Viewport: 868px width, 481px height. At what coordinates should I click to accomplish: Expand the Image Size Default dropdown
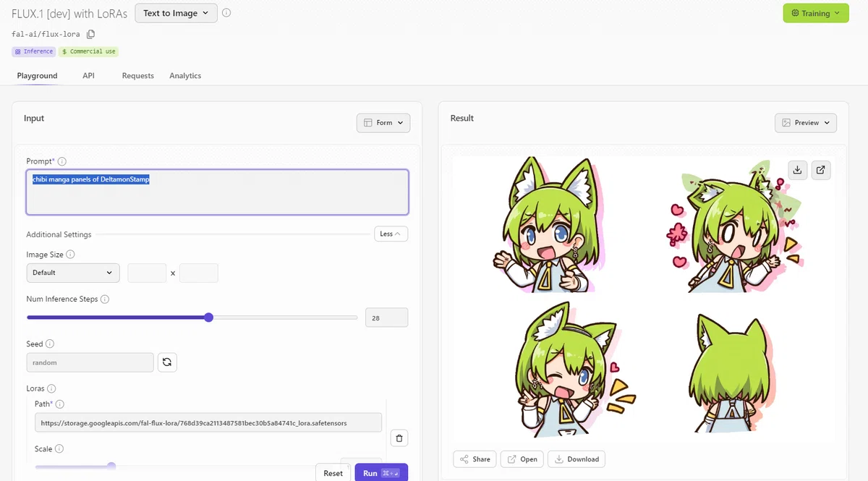73,273
